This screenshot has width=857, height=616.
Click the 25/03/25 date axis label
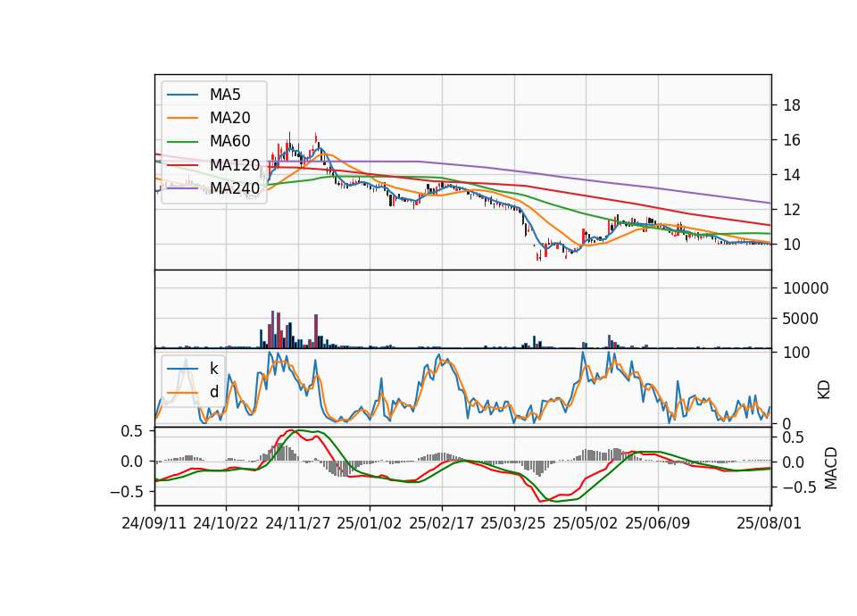pyautogui.click(x=513, y=523)
